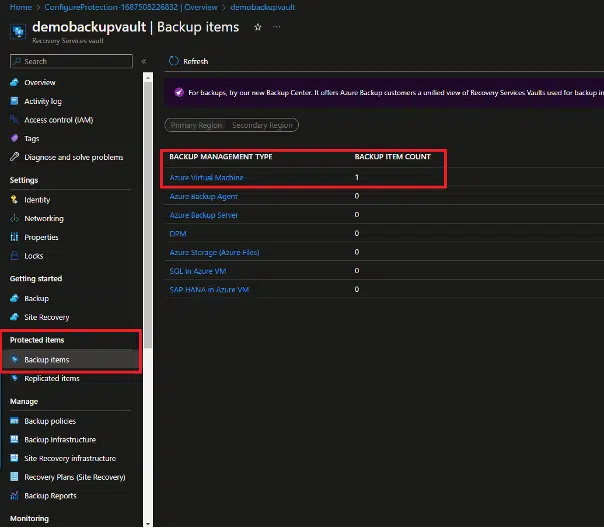Click the Backup Center banner message text
This screenshot has width=604, height=528.
coord(396,92)
